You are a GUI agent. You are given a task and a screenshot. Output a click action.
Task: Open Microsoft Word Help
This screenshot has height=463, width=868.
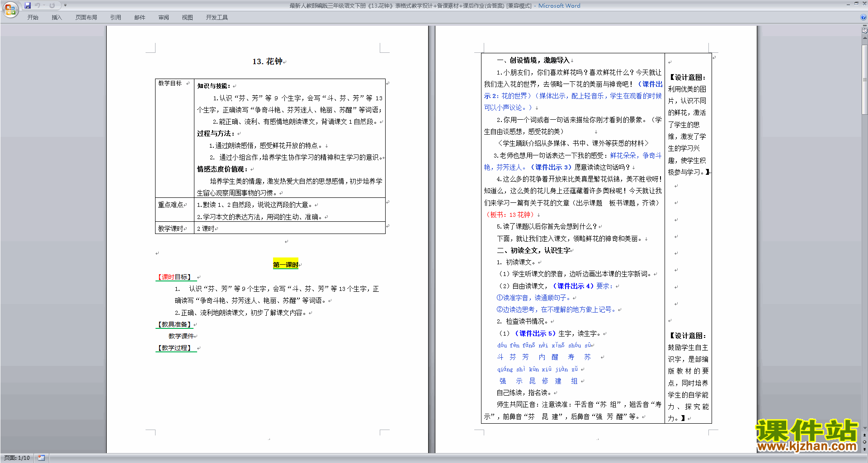pos(863,18)
